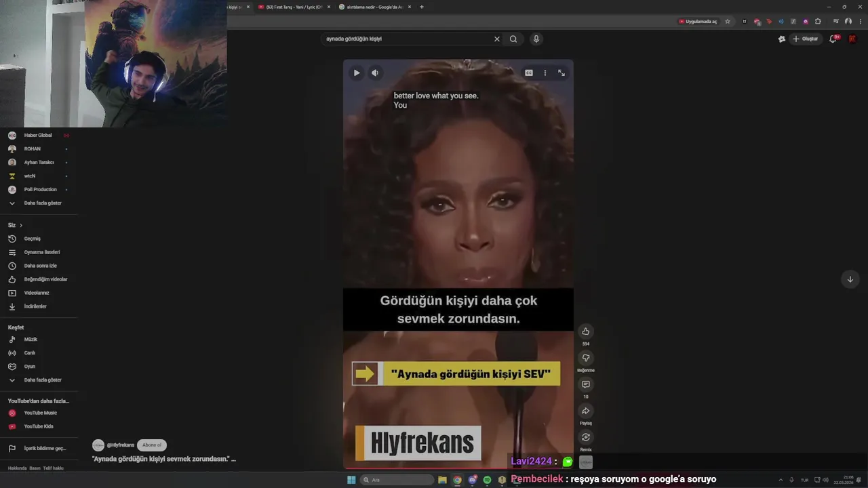Open the video's three-dot options menu
Image resolution: width=868 pixels, height=488 pixels.
click(545, 73)
